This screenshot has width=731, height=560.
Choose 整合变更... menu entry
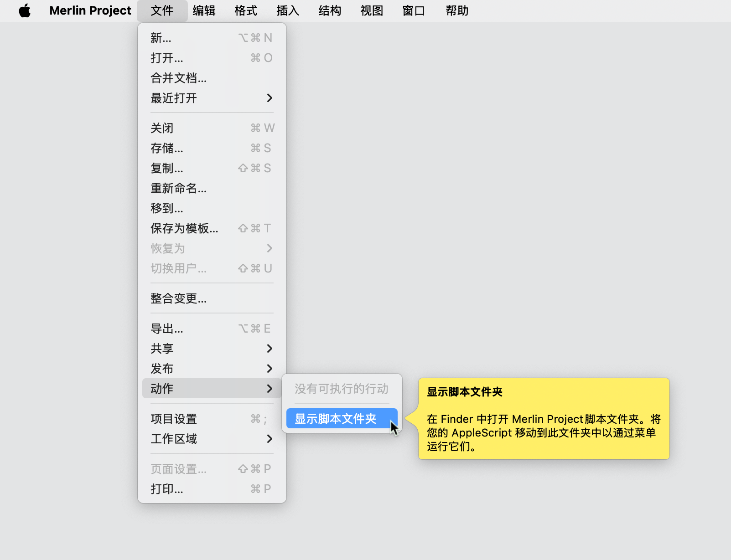[212, 298]
